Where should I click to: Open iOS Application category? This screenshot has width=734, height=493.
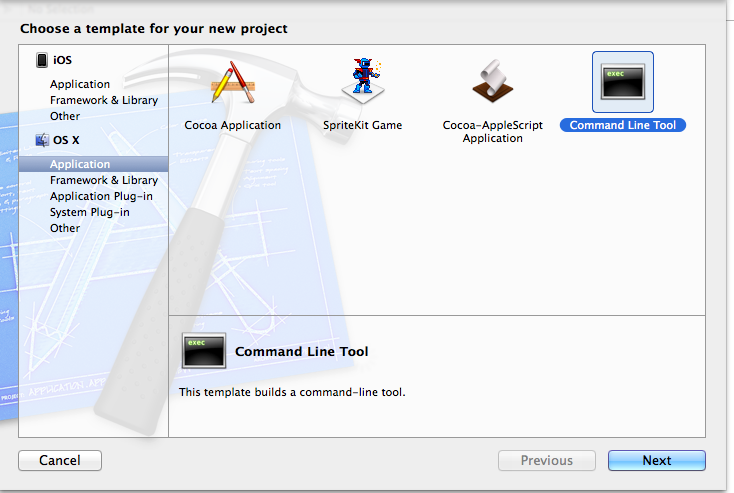coord(80,84)
